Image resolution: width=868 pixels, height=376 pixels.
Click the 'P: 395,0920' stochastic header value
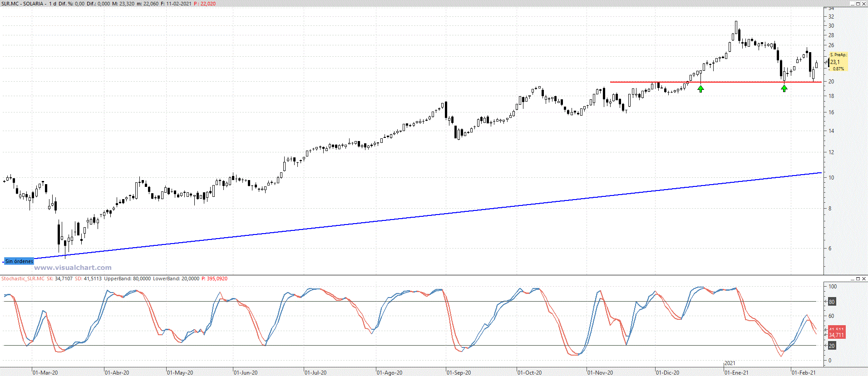pyautogui.click(x=214, y=278)
